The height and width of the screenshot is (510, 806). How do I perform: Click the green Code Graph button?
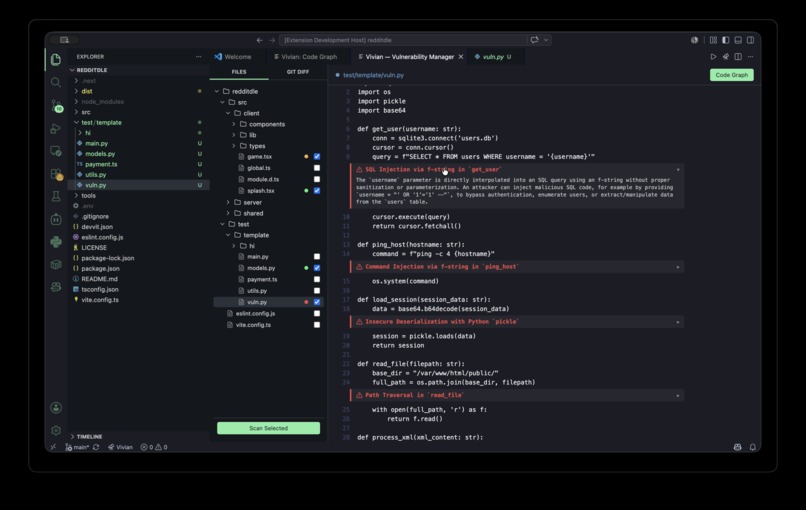731,75
